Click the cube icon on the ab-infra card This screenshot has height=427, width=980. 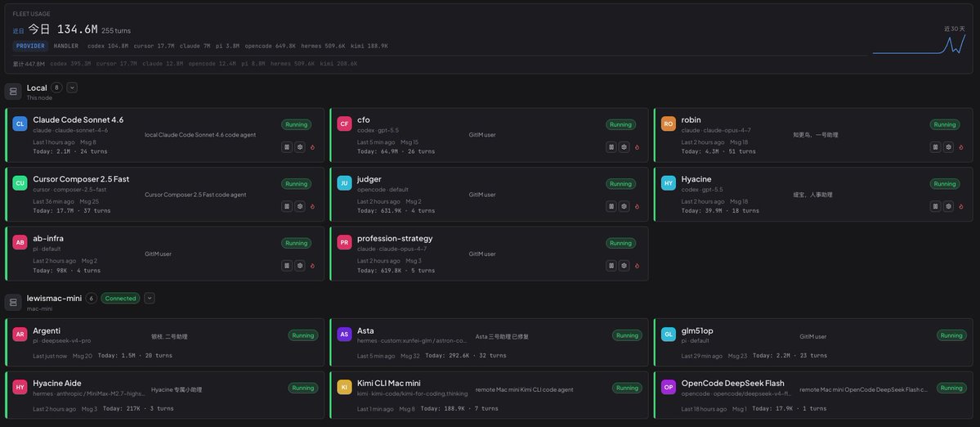click(x=300, y=266)
